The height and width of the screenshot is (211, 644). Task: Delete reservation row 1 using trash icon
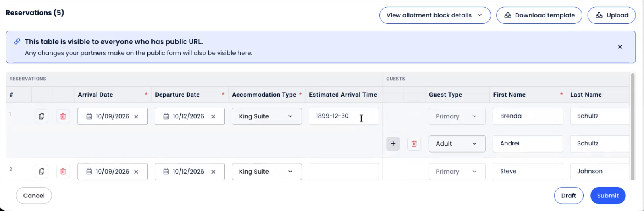pos(63,116)
